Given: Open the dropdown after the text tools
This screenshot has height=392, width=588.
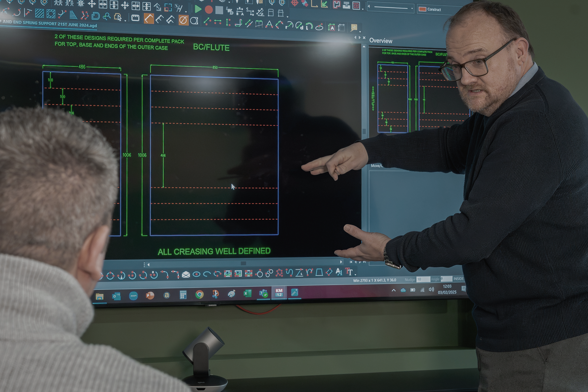Looking at the screenshot, I should 355,274.
